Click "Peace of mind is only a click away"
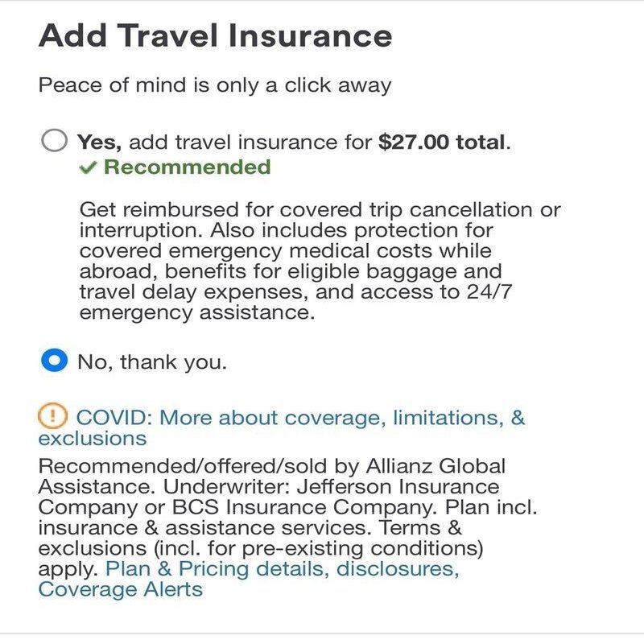 215,85
